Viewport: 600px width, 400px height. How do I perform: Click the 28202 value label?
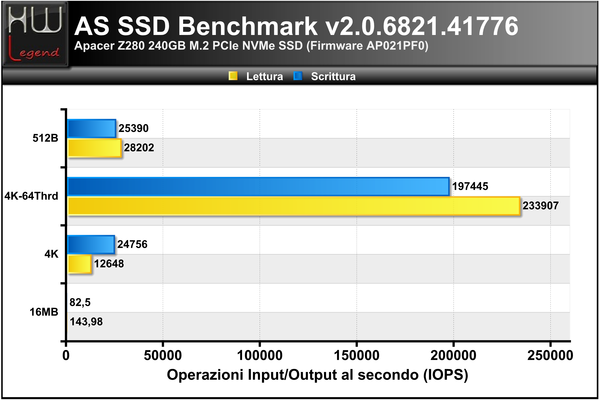[139, 148]
